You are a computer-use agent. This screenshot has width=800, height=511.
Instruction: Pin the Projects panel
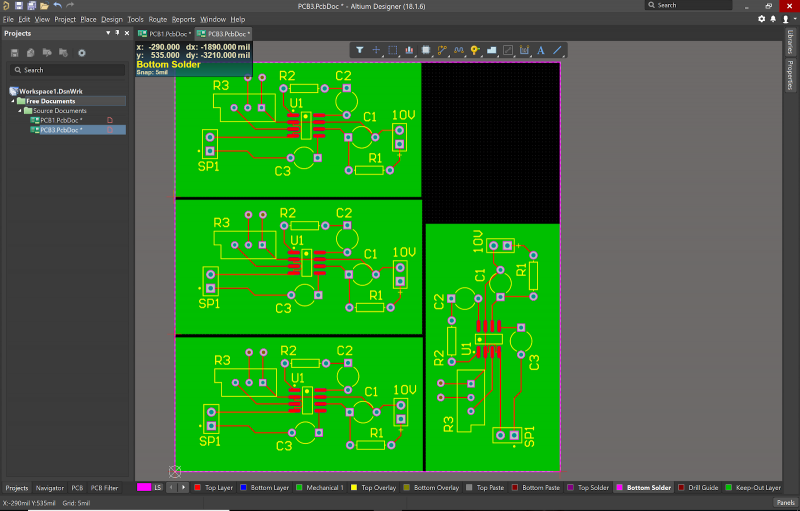point(117,33)
